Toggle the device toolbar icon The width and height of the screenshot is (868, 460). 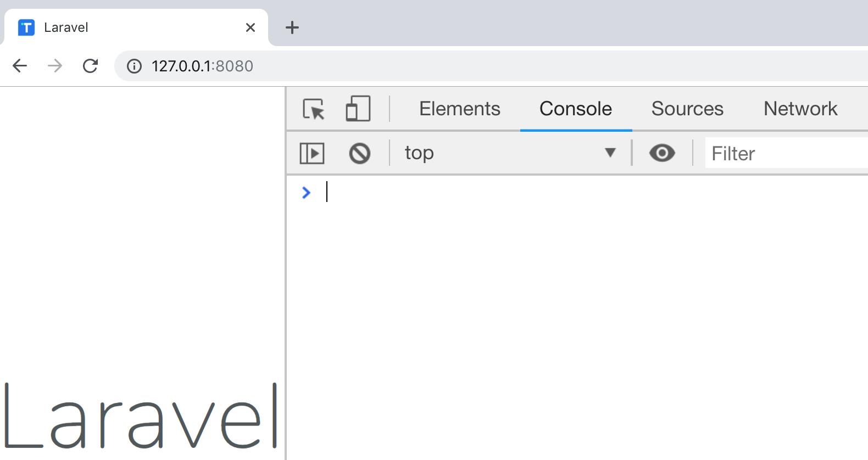tap(358, 109)
